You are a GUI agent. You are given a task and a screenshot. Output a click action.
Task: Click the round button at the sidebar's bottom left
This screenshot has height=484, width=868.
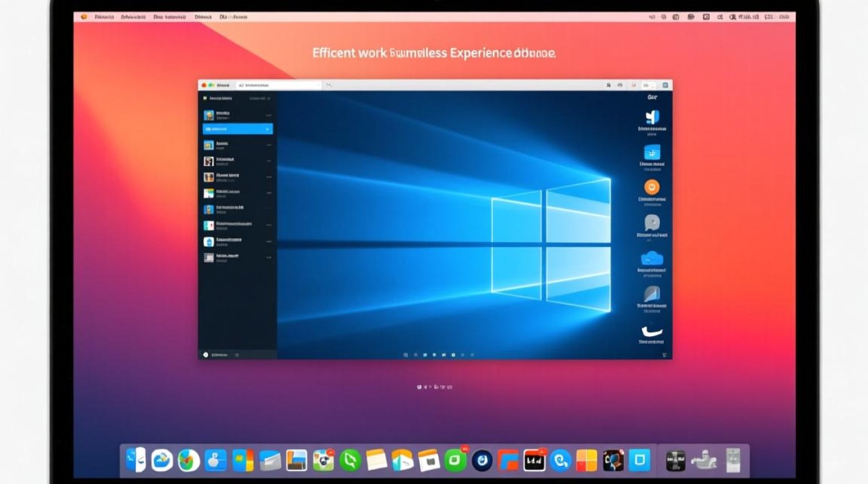click(x=205, y=354)
